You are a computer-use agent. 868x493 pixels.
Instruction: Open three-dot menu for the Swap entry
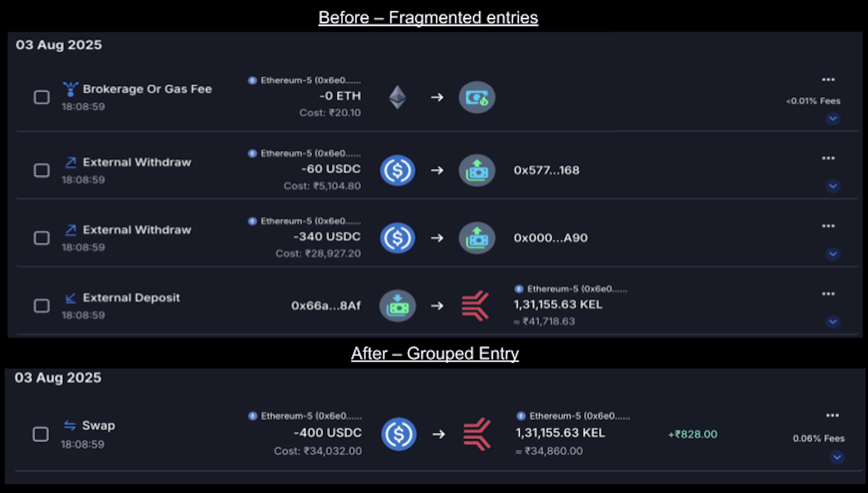pos(832,415)
